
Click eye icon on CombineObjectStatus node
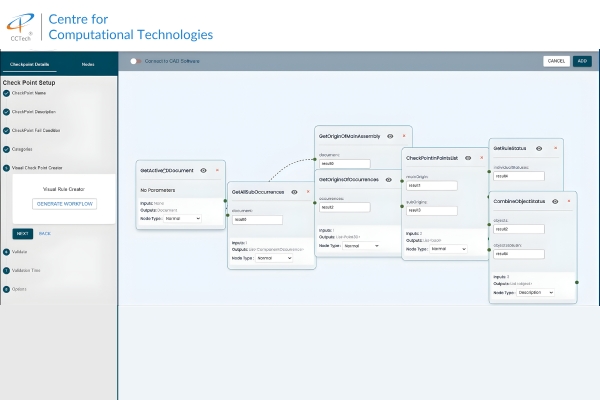557,203
